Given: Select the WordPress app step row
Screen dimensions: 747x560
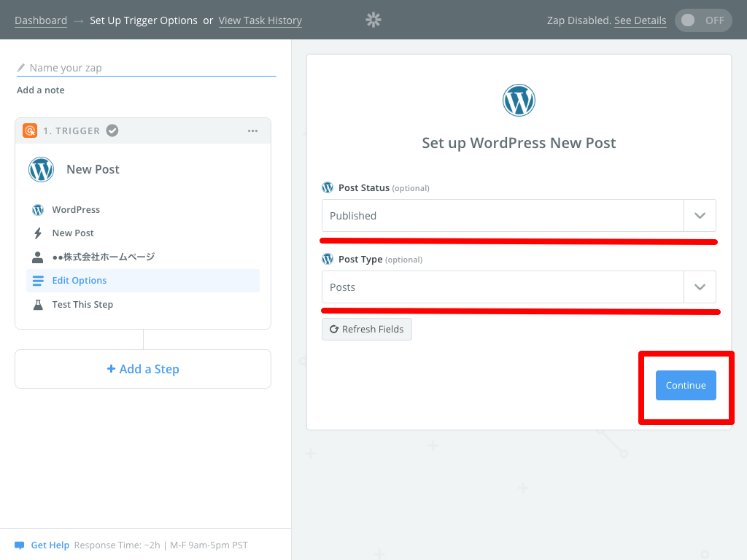Looking at the screenshot, I should 143,209.
